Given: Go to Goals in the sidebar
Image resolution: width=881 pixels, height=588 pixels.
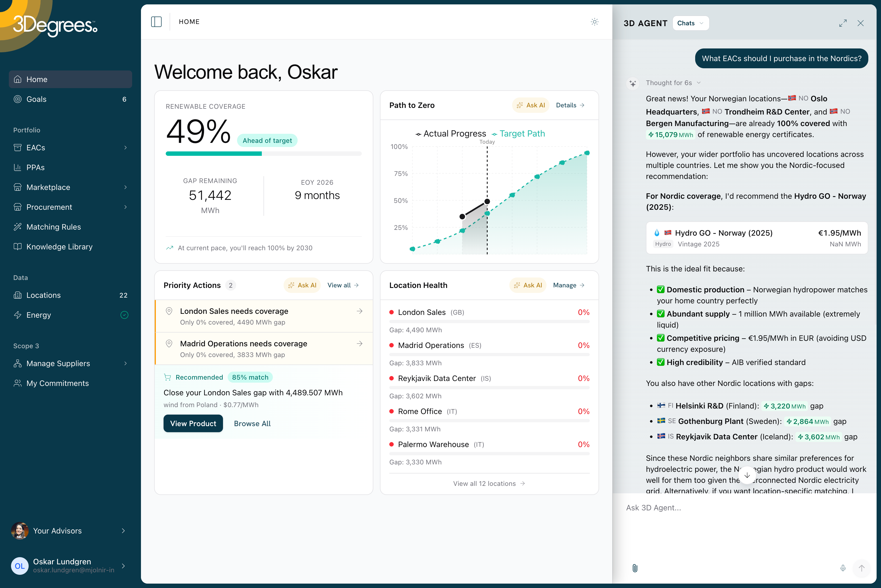Looking at the screenshot, I should pos(36,99).
